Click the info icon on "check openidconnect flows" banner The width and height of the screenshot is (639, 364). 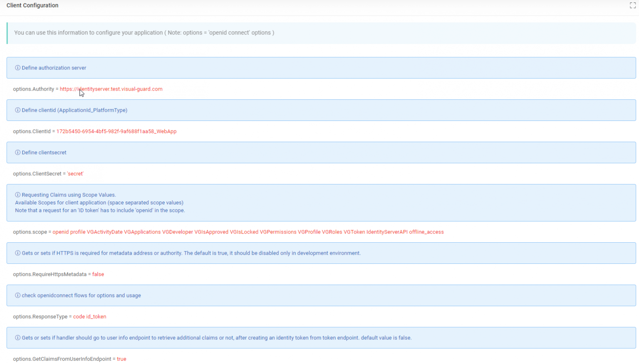point(17,295)
